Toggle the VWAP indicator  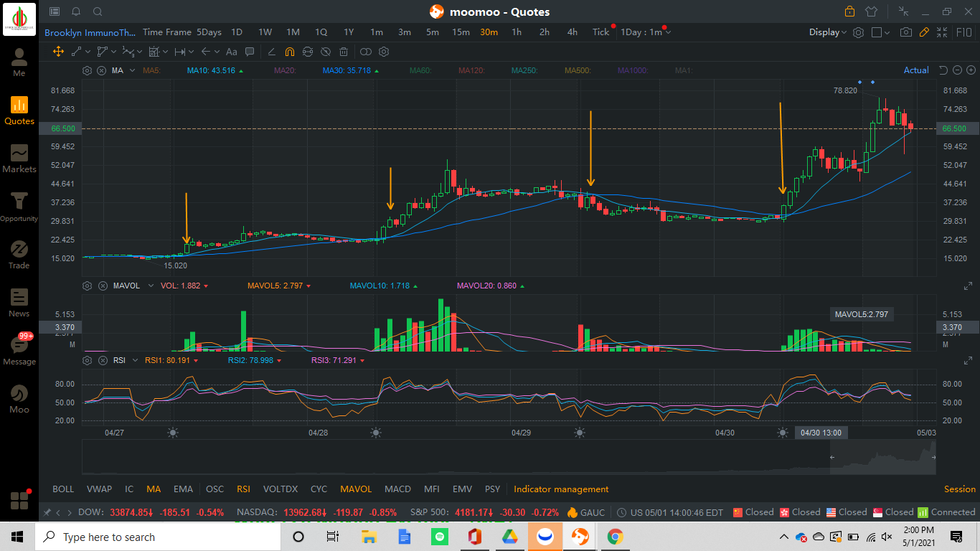coord(99,489)
